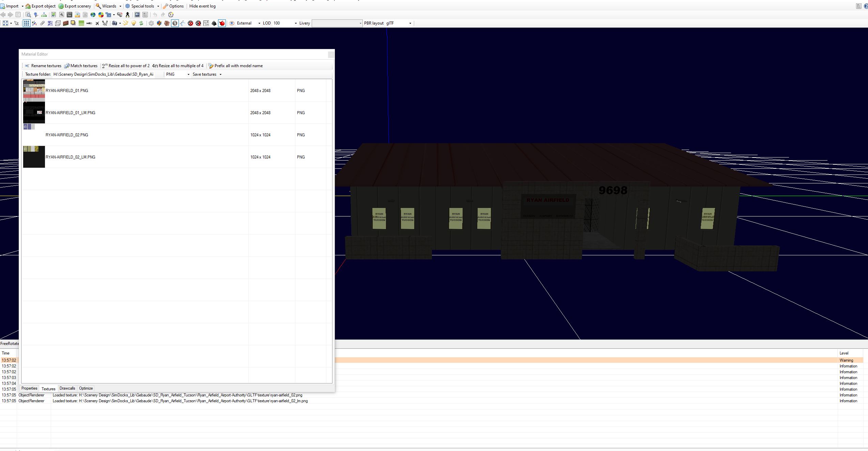Image resolution: width=868 pixels, height=451 pixels.
Task: Click the Texture folder path field
Action: [104, 74]
